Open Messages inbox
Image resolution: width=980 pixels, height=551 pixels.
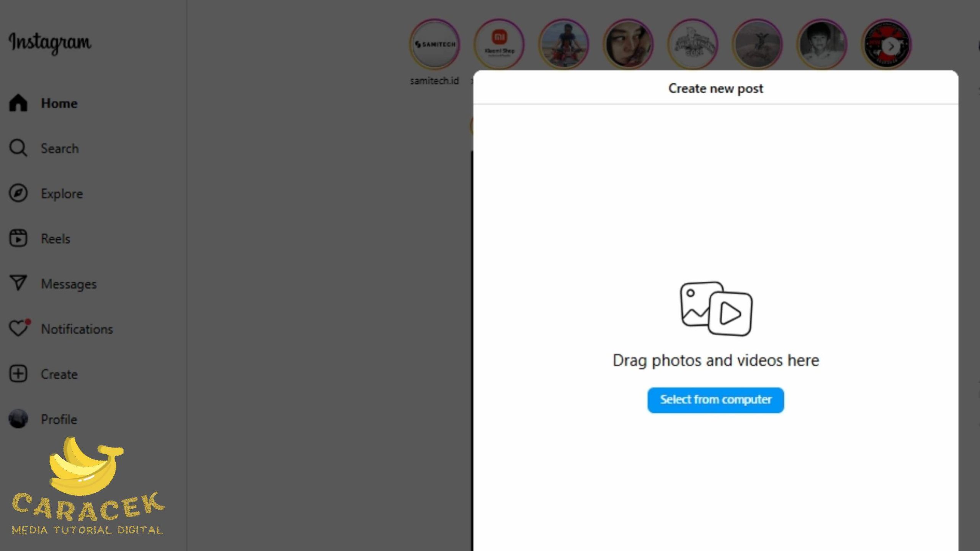point(69,283)
